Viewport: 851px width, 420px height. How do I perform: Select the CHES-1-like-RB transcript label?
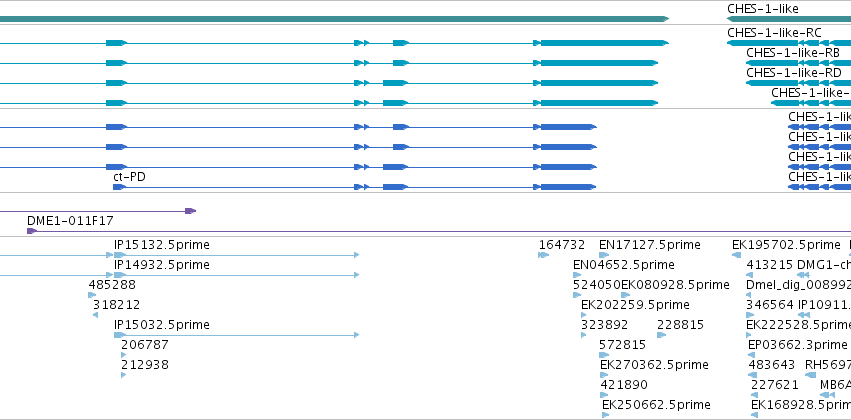pyautogui.click(x=793, y=53)
